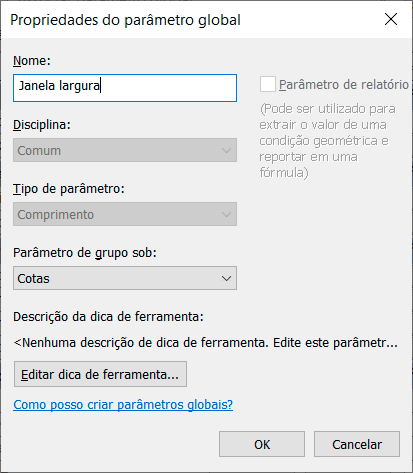
Task: Click the Parâmetro de relatório label text
Action: click(x=344, y=85)
